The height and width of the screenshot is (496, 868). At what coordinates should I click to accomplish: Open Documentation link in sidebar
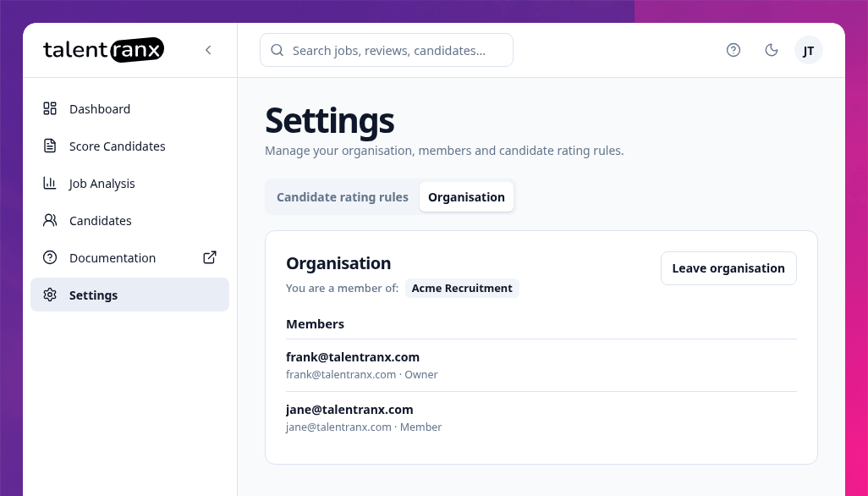point(129,257)
